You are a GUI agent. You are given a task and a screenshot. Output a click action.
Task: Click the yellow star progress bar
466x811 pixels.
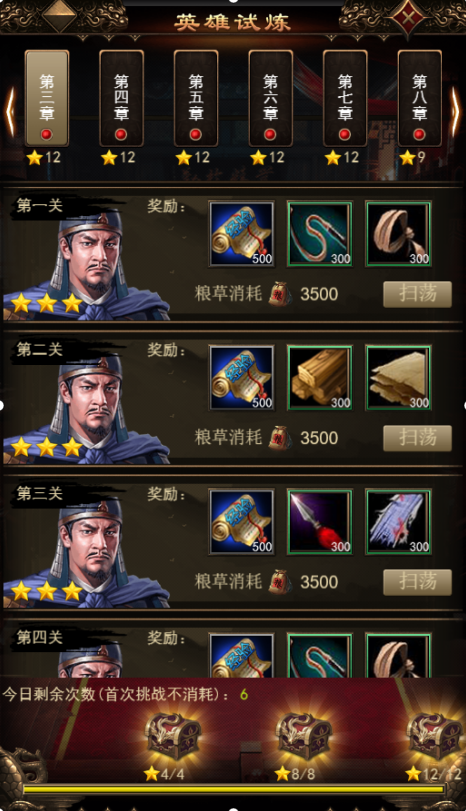point(234,789)
